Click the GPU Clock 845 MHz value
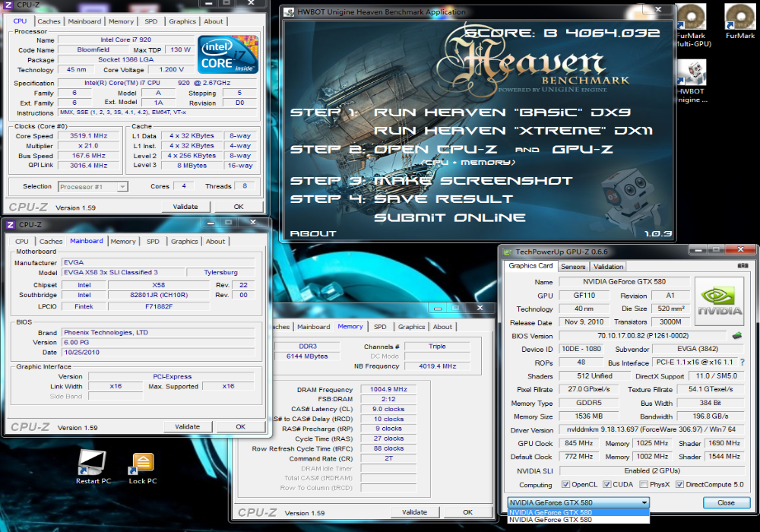Screen dimensions: 760x532 pos(578,443)
